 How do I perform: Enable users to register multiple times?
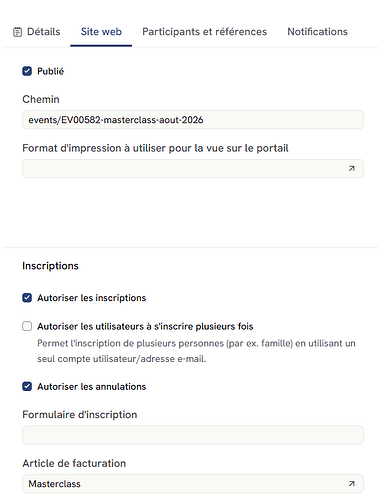pyautogui.click(x=27, y=326)
